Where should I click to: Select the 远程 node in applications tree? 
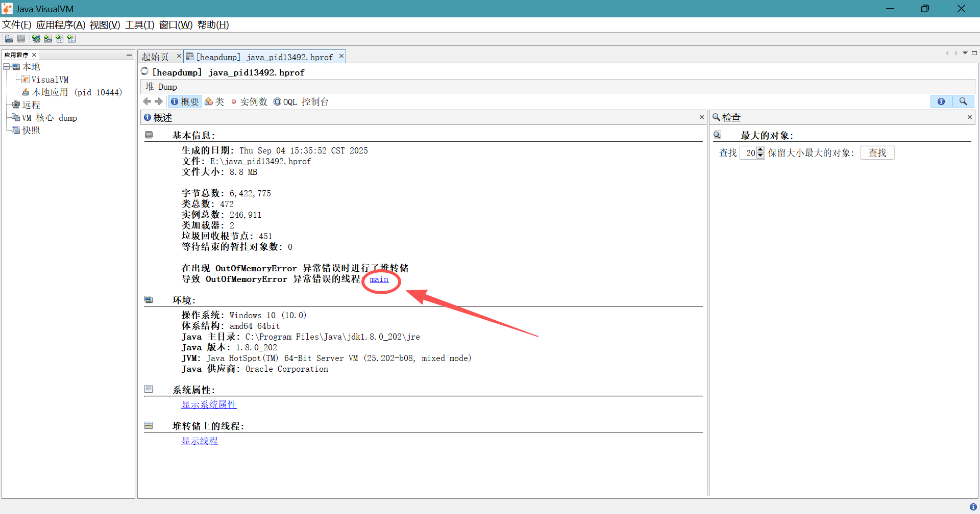point(26,105)
